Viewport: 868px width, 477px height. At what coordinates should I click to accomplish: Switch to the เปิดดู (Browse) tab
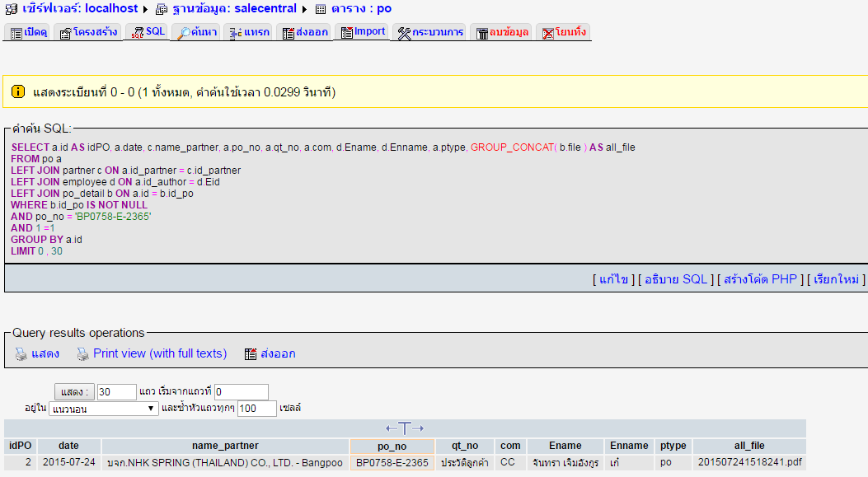(x=29, y=32)
